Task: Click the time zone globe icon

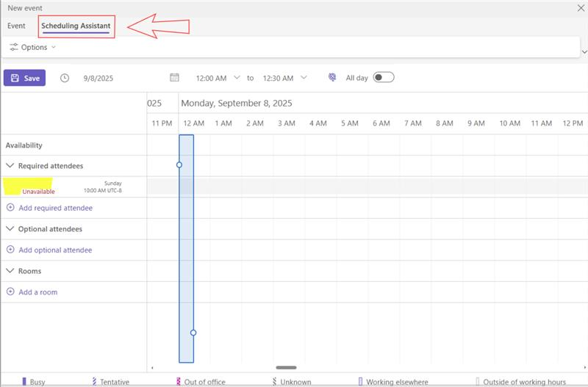Action: pos(332,77)
